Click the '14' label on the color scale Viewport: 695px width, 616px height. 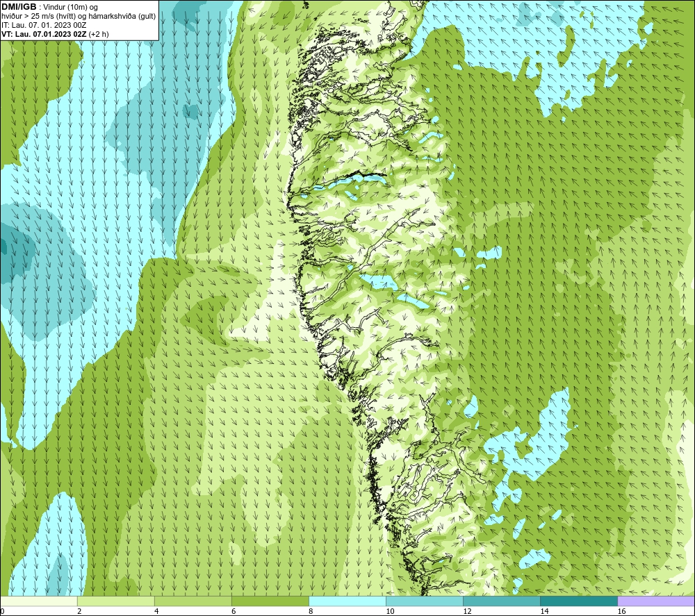pos(544,611)
